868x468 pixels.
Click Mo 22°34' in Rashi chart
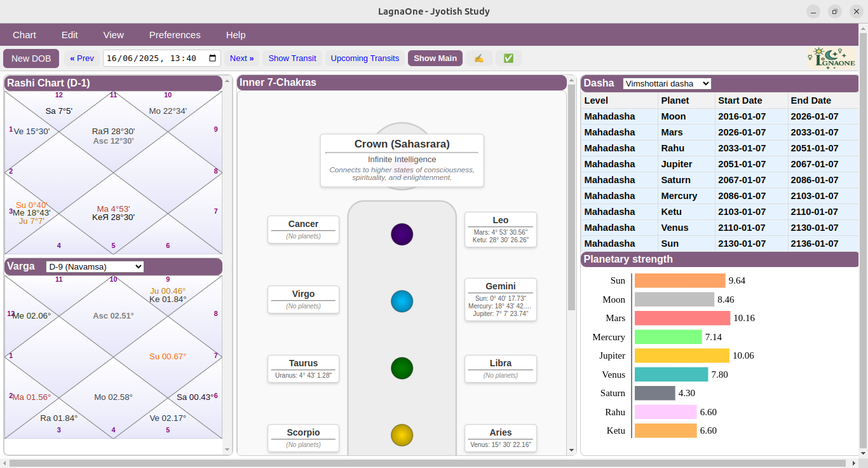168,111
